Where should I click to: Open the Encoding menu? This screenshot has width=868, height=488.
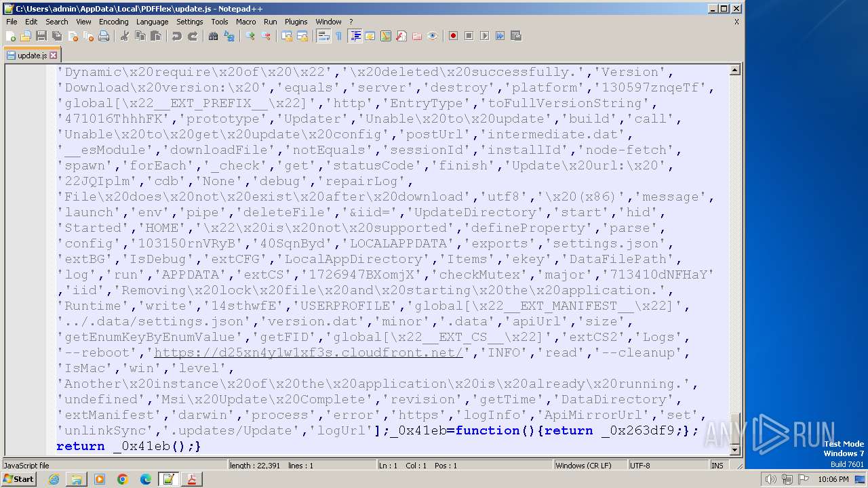[x=113, y=22]
